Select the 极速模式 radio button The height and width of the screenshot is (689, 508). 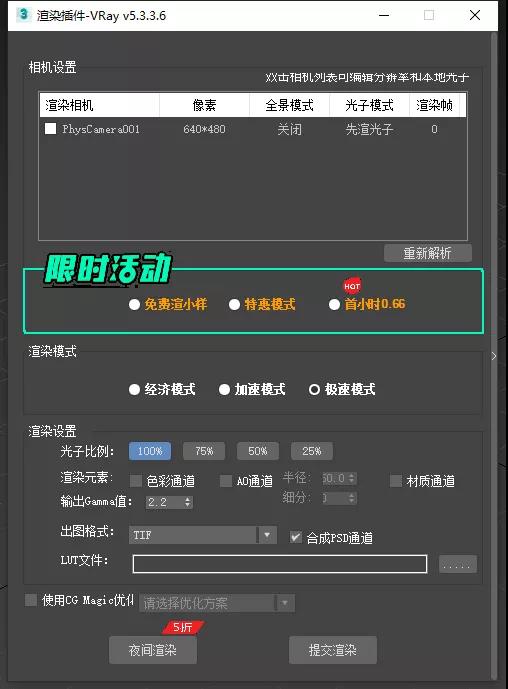[314, 390]
